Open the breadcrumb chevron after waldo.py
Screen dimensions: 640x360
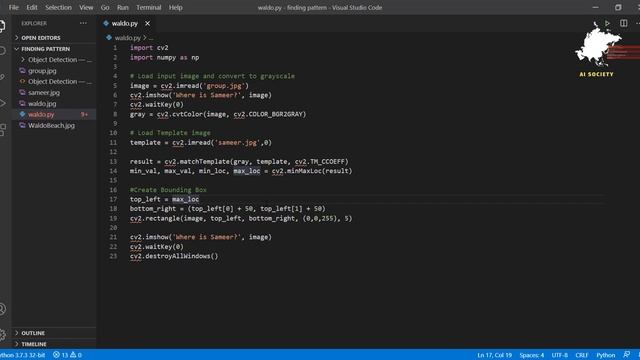[145, 38]
